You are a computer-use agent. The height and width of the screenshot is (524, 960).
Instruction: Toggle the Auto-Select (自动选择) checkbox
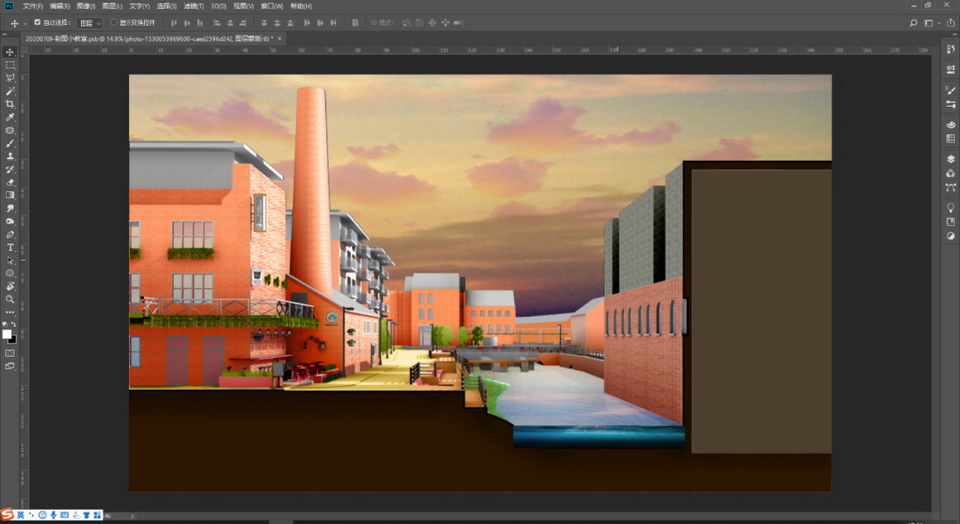pyautogui.click(x=38, y=22)
